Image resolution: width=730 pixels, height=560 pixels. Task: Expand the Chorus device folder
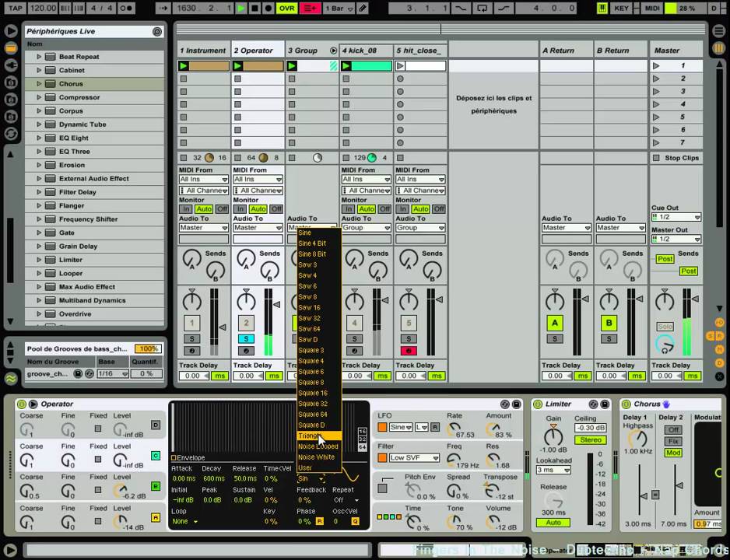pos(39,84)
